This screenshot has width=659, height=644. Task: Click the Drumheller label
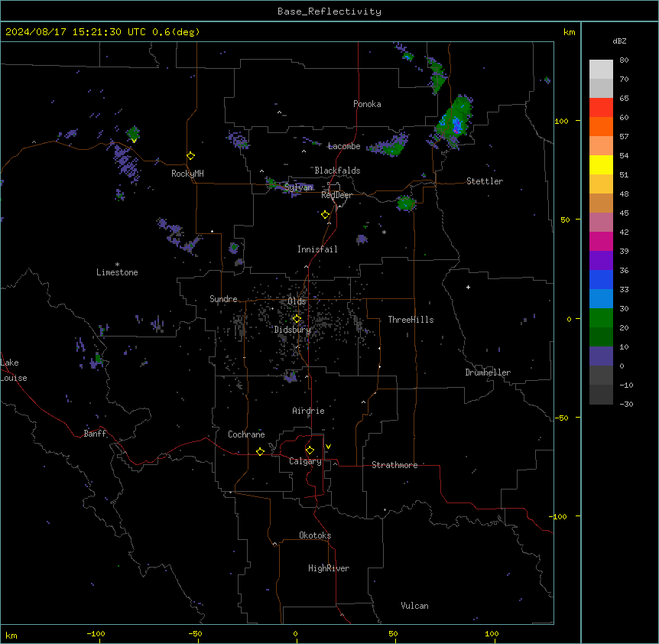488,372
